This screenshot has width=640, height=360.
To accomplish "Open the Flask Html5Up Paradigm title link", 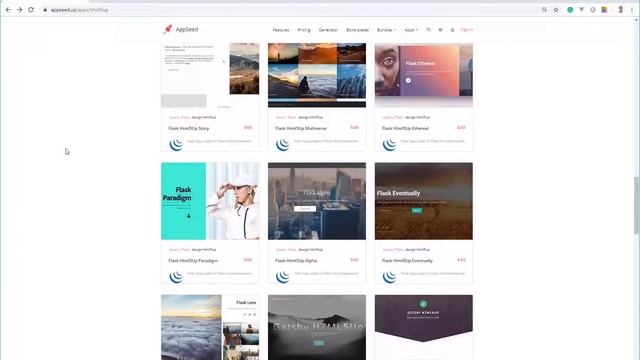I will pos(193,260).
